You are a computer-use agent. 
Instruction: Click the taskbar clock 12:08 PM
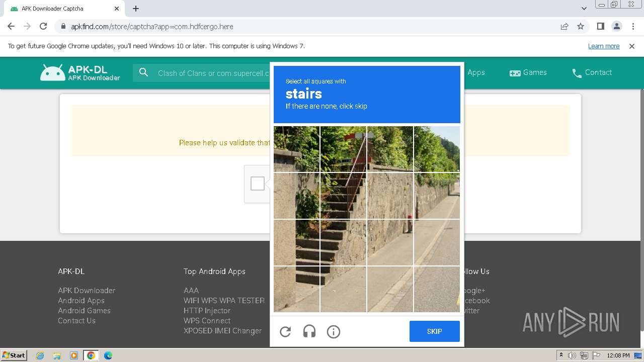coord(618,355)
